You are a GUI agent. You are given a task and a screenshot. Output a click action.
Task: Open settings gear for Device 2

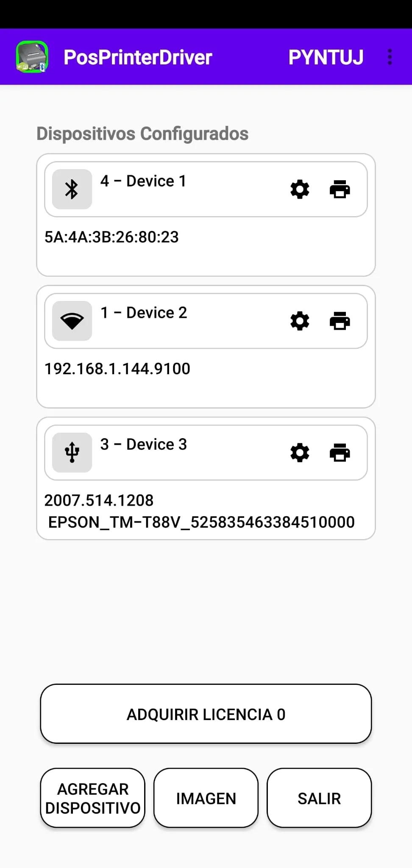pyautogui.click(x=300, y=321)
